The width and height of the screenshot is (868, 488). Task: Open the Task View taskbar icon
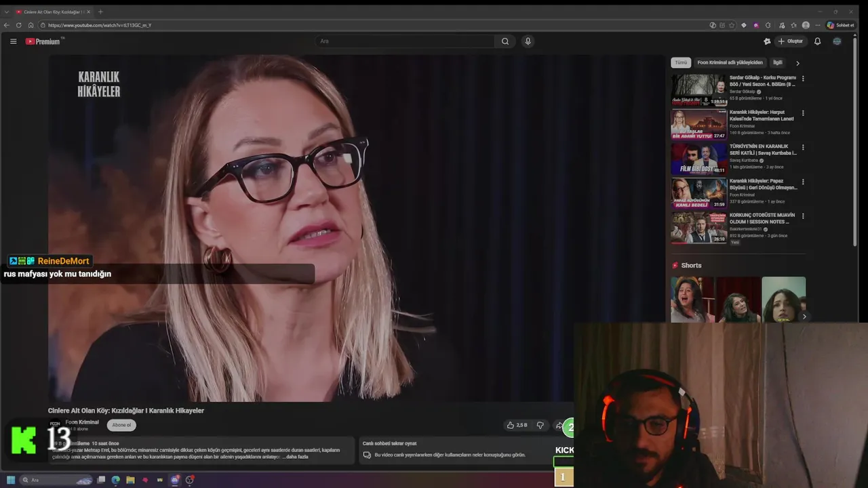101,480
